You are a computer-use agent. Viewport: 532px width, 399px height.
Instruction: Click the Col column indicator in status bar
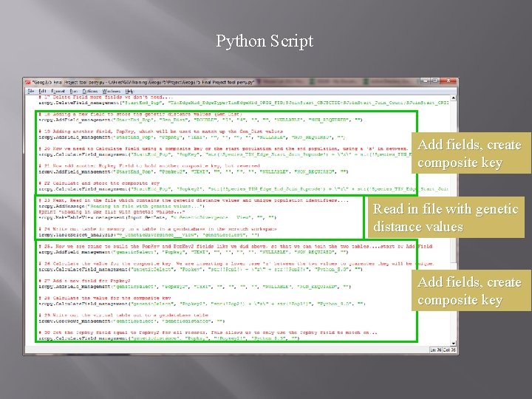pyautogui.click(x=449, y=349)
